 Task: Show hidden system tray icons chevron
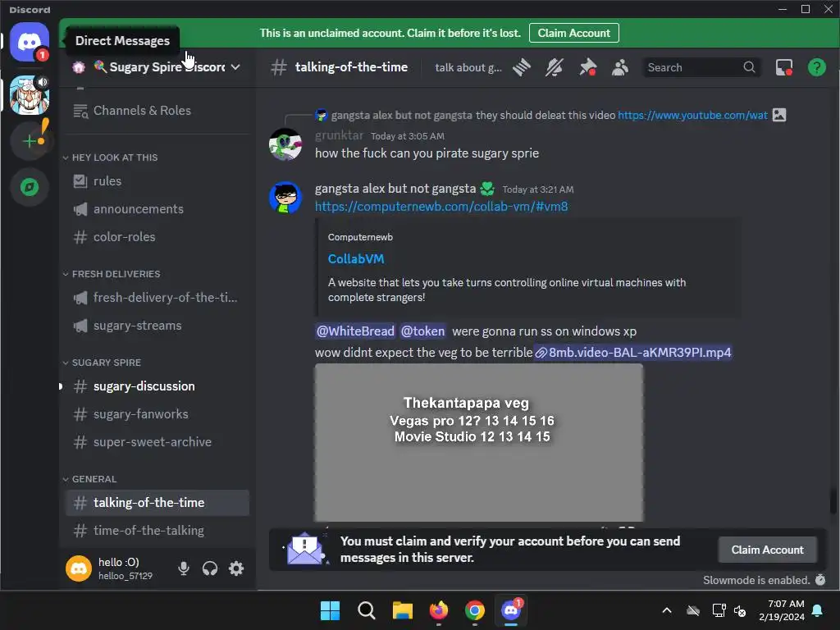(667, 610)
